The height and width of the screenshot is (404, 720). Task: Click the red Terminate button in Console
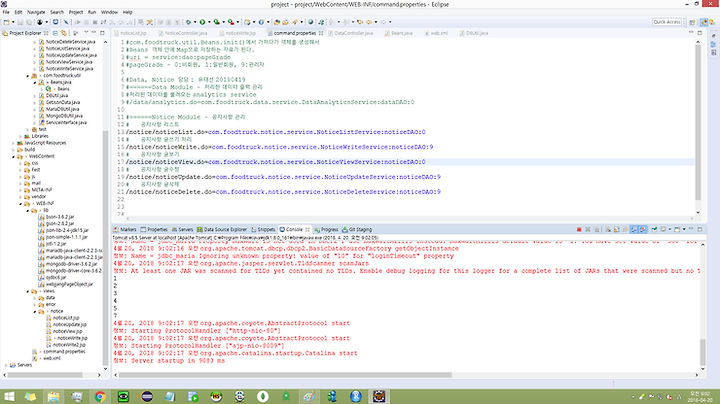click(579, 229)
